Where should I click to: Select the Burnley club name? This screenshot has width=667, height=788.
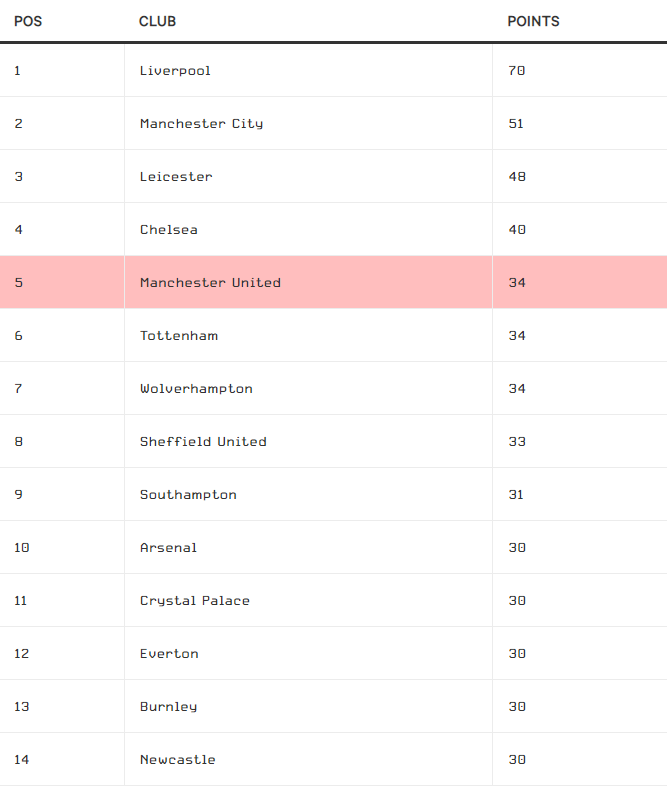click(x=168, y=707)
